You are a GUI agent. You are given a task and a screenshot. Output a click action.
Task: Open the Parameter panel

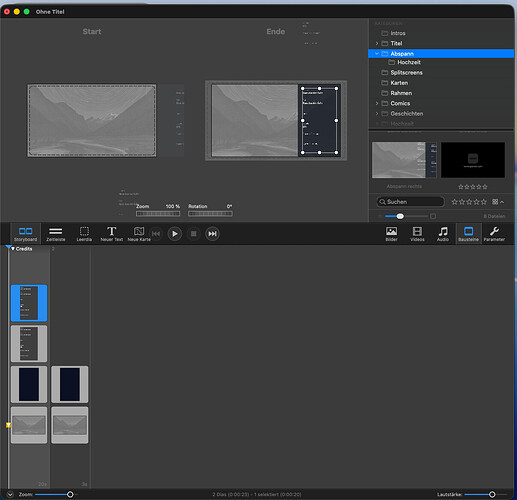click(494, 234)
